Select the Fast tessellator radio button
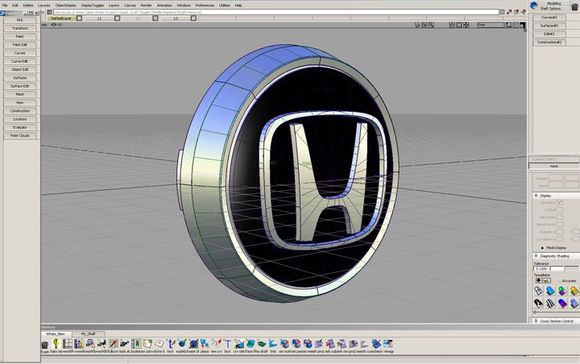 [x=543, y=281]
